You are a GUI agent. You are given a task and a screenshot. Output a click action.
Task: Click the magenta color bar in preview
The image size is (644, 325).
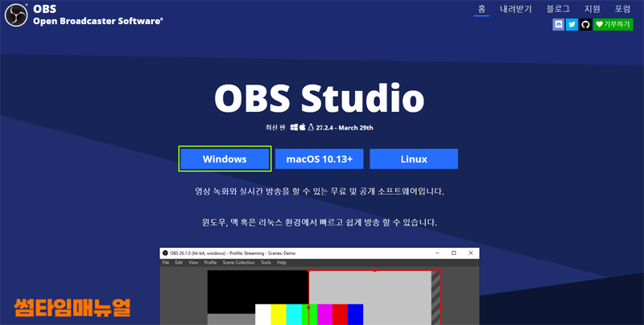point(324,315)
